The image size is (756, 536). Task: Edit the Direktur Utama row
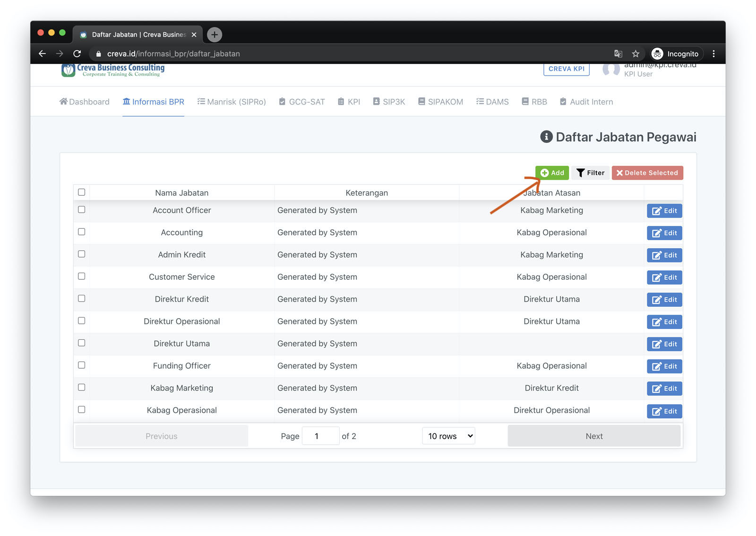click(664, 344)
